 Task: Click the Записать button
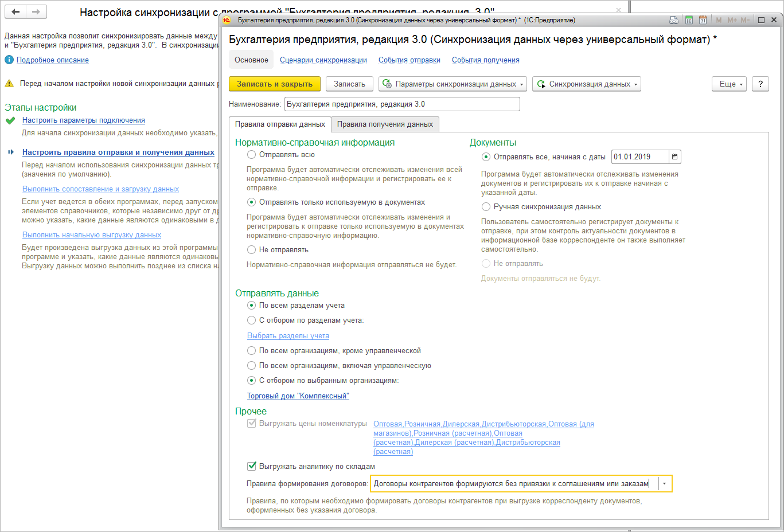[349, 84]
